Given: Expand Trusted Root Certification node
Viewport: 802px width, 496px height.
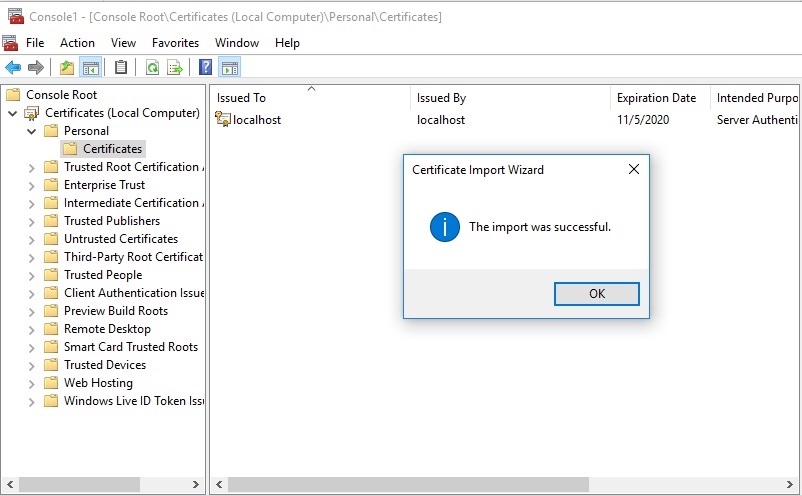Looking at the screenshot, I should (32, 167).
